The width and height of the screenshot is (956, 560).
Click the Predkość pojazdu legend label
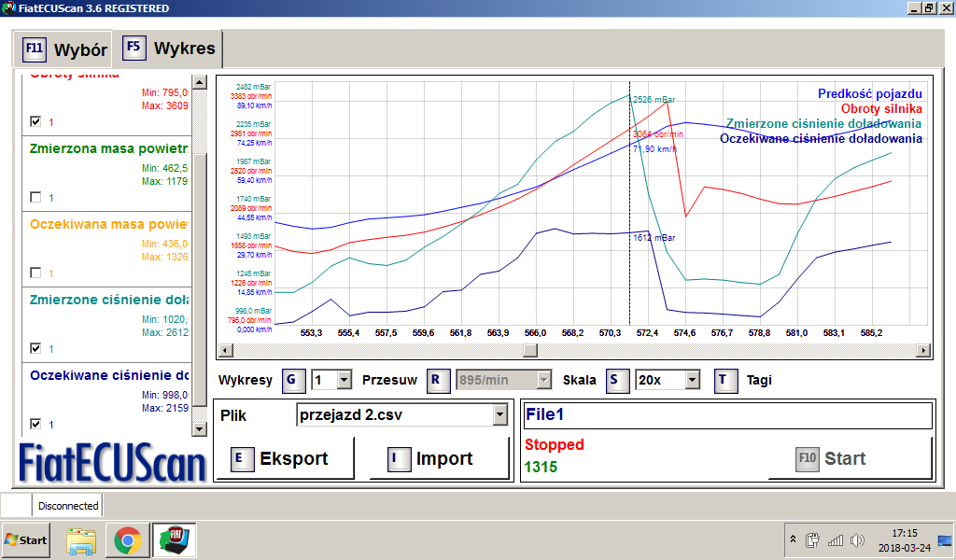click(870, 94)
